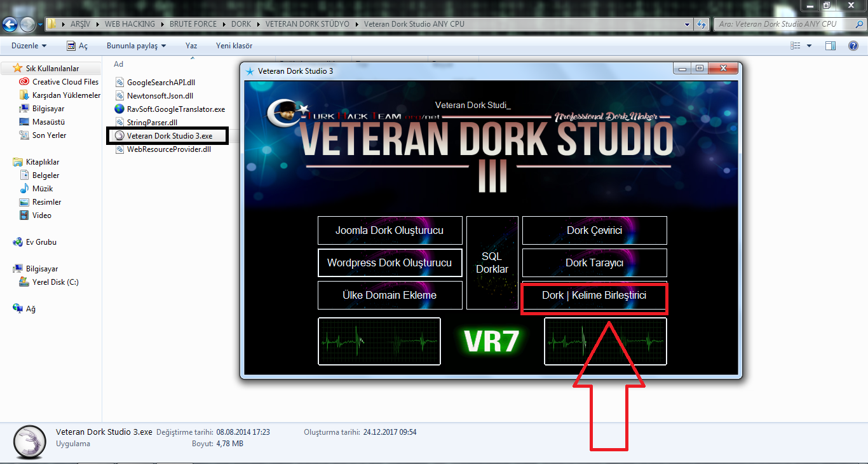Sort files by the Ad column header
868x464 pixels.
(x=118, y=64)
